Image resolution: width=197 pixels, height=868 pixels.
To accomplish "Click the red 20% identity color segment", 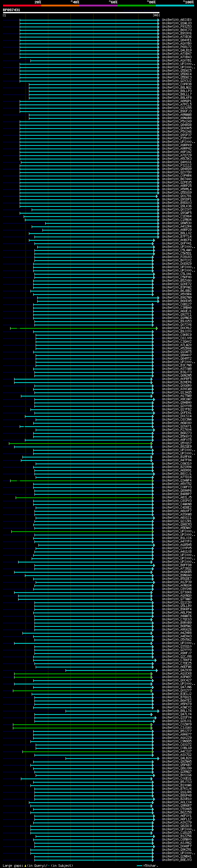I will point(22,6).
